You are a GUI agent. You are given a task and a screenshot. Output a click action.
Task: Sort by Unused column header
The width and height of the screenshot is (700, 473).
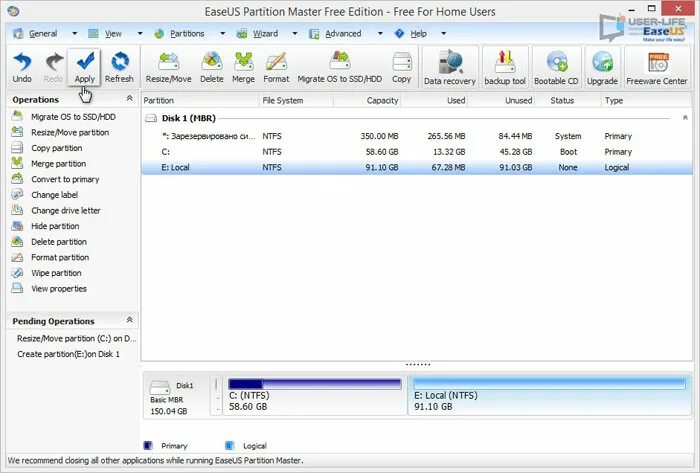pos(501,100)
